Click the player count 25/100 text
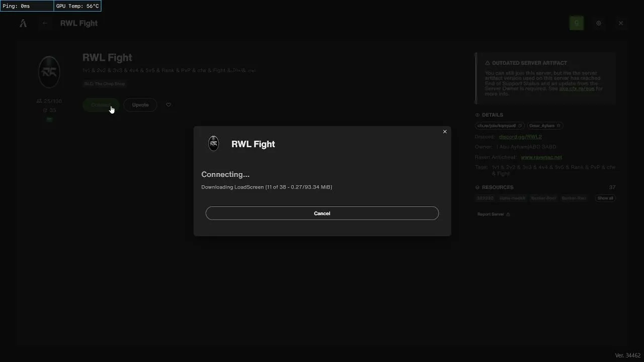644x362 pixels. click(x=49, y=101)
